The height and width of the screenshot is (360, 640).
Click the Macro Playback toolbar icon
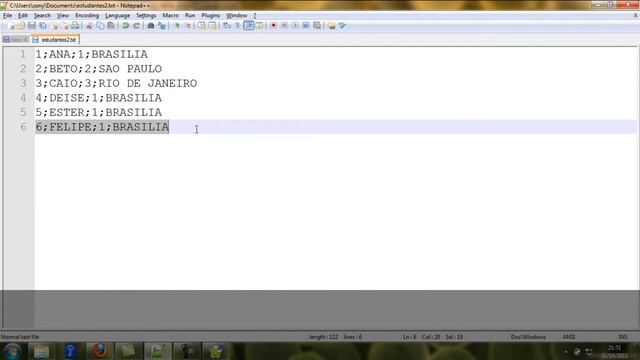(295, 26)
